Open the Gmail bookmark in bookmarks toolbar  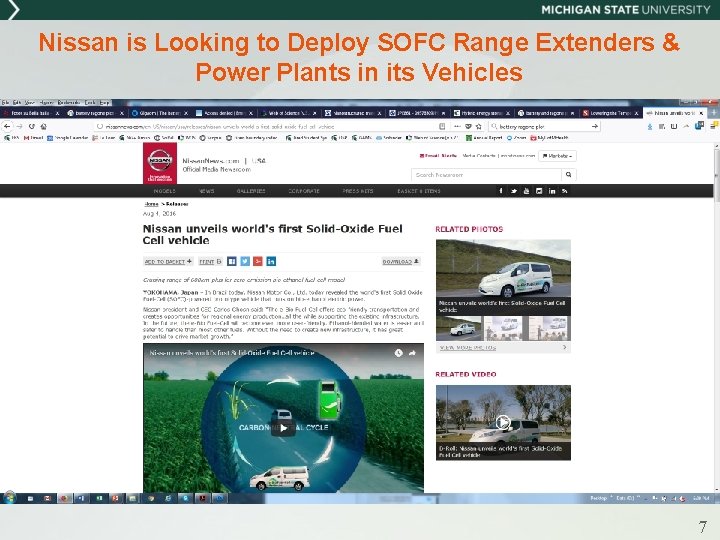(x=34, y=137)
